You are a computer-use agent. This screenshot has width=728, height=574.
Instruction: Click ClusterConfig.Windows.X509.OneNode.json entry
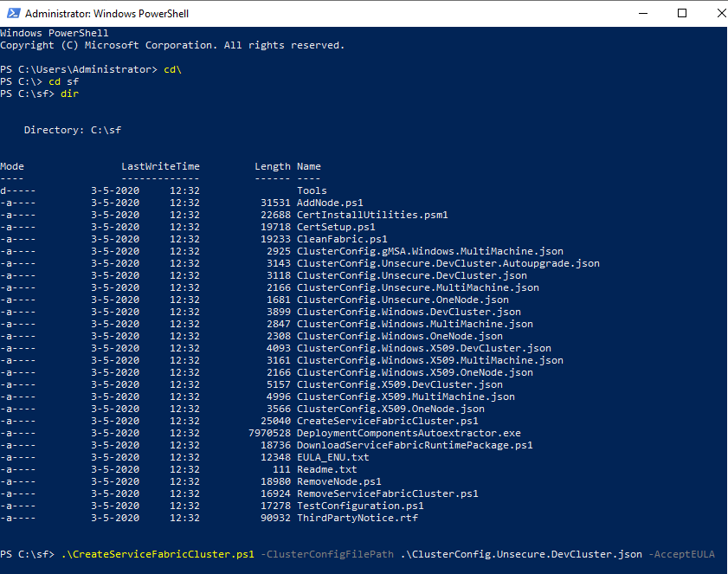pos(415,372)
